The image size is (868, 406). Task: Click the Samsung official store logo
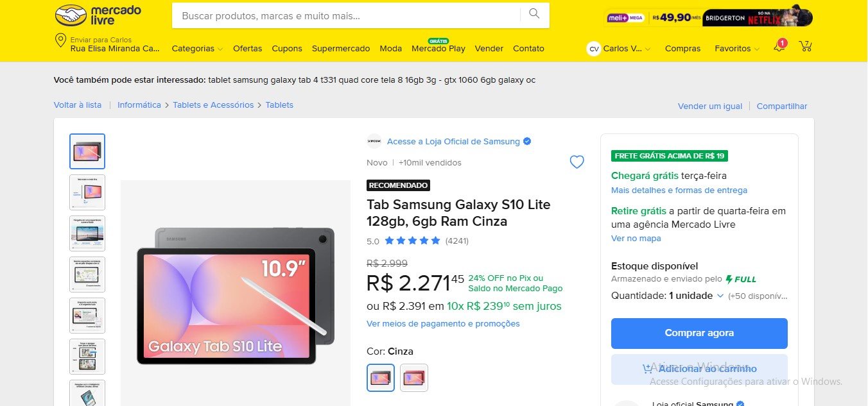click(x=374, y=142)
